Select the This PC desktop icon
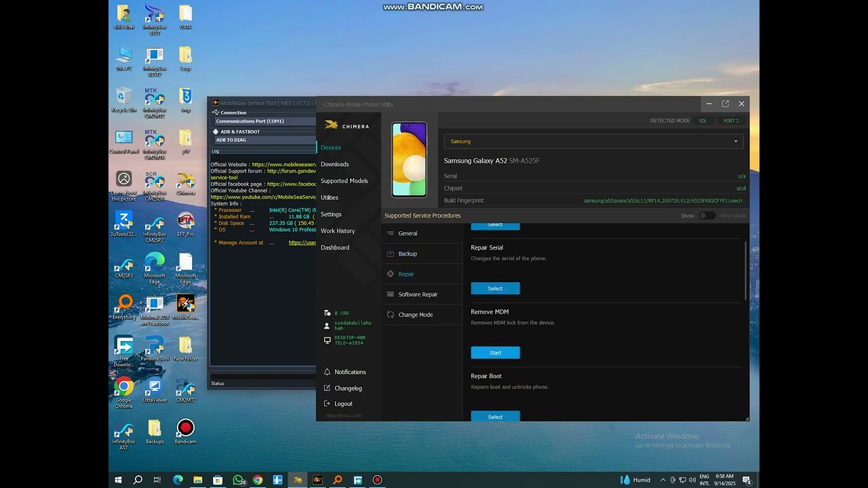Screen dimensions: 868x488 [123, 58]
